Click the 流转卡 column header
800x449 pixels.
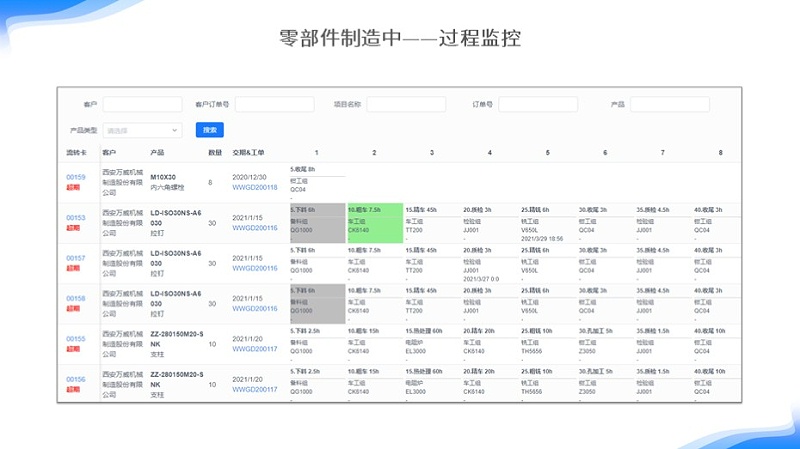[x=77, y=152]
